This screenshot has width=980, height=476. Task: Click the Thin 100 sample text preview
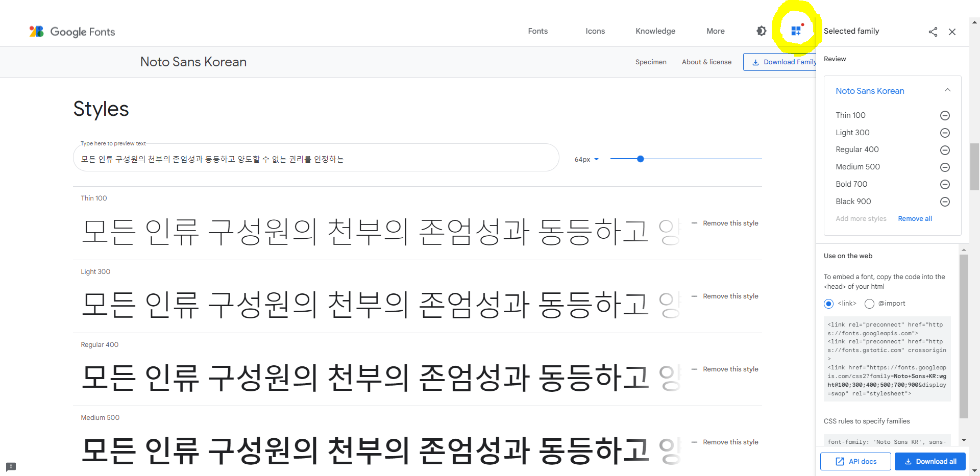pos(381,232)
